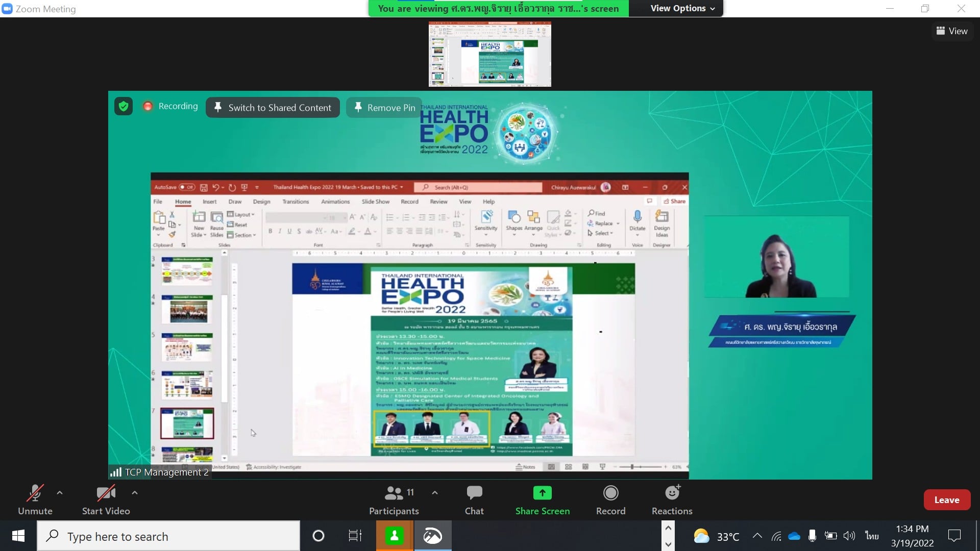Toggle text Shadow formatting
Viewport: 980px width, 551px height.
point(299,231)
